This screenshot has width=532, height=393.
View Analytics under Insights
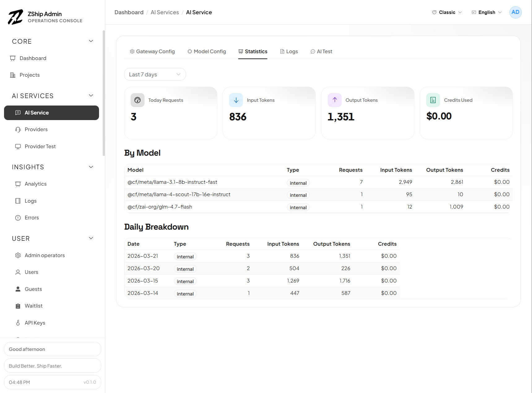pyautogui.click(x=35, y=184)
